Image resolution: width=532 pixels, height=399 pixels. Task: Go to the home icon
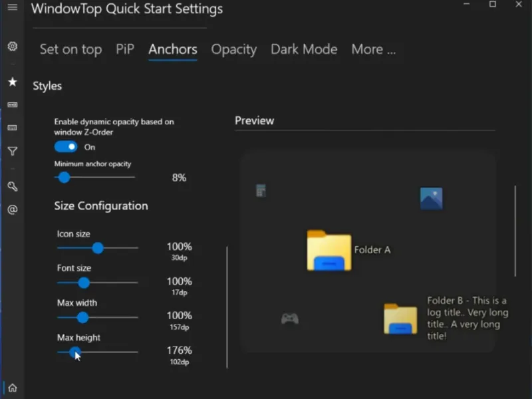pos(12,388)
